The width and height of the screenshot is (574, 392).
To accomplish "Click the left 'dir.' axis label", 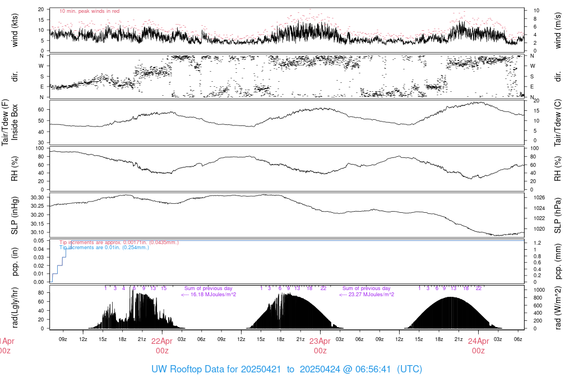I will [x=15, y=76].
